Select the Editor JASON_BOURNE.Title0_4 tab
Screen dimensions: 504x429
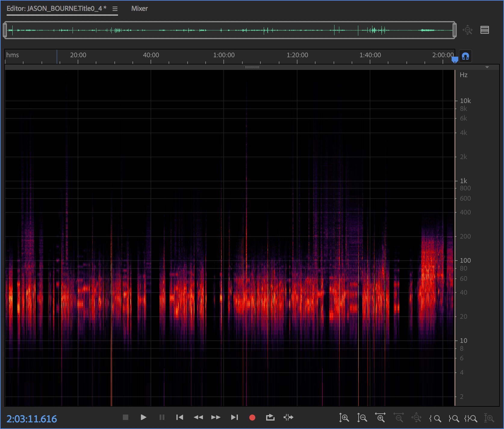(x=57, y=8)
